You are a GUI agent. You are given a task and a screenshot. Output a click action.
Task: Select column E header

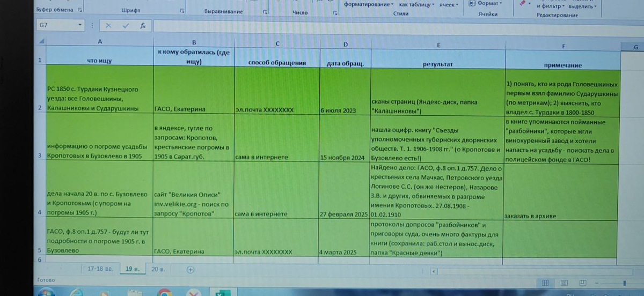(438, 45)
